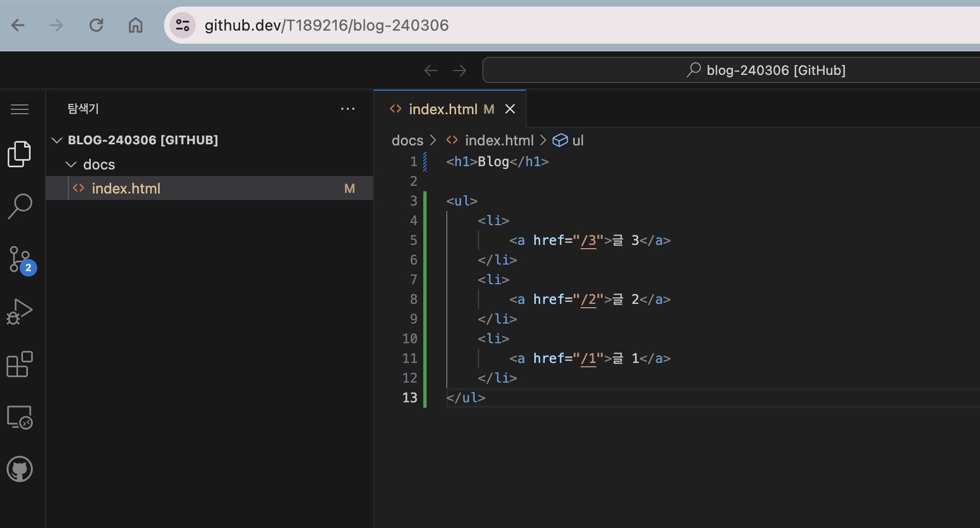Click the h1 Blog heading code line
Image resolution: width=980 pixels, height=528 pixels.
tap(497, 161)
